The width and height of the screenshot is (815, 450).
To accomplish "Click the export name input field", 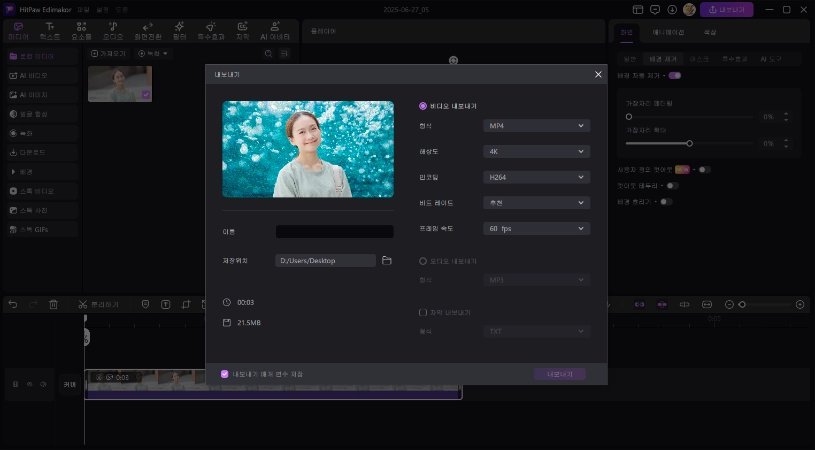I will 334,231.
